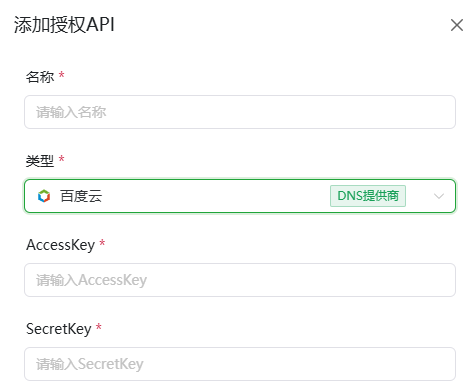Click the 请输入名称 placeholder text
The width and height of the screenshot is (474, 390).
(x=71, y=112)
